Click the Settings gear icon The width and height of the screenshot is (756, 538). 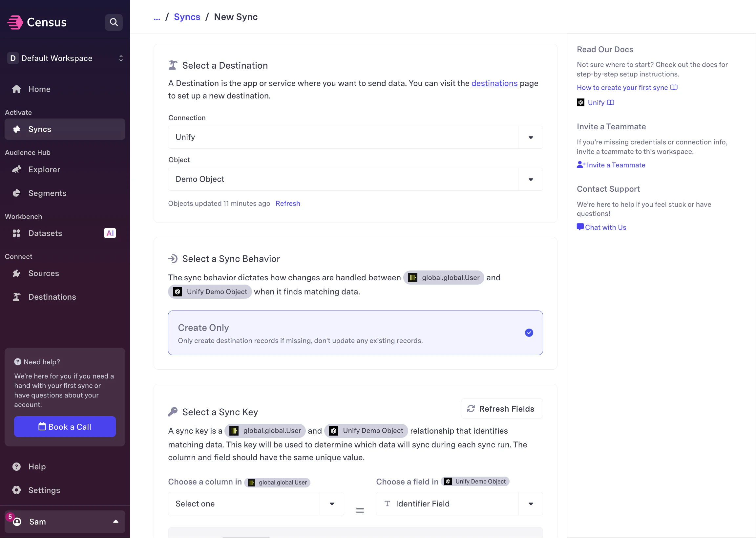tap(16, 490)
